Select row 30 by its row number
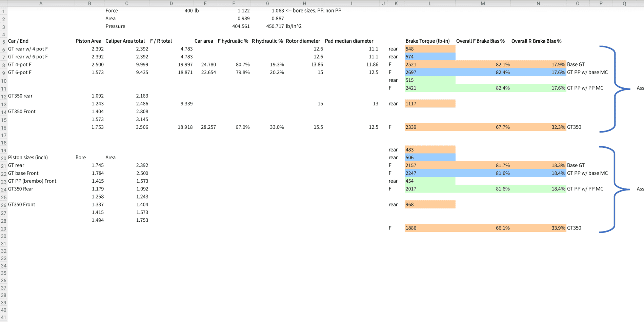This screenshot has width=644, height=322. pyautogui.click(x=3, y=236)
